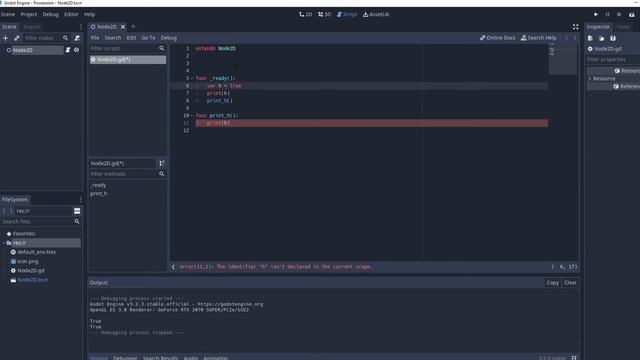Viewport: 640px width, 360px height.
Task: Open the Debugger bottom panel
Action: click(125, 358)
